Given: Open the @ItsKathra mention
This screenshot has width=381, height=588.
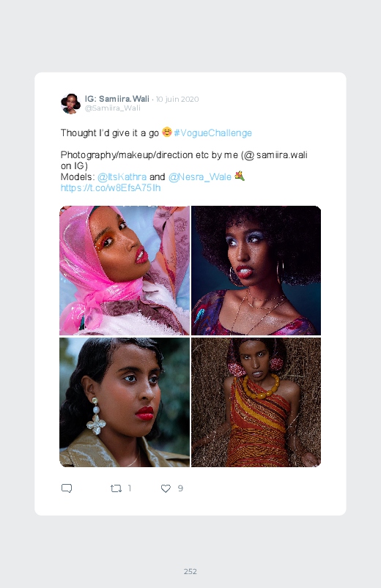Looking at the screenshot, I should tap(122, 177).
